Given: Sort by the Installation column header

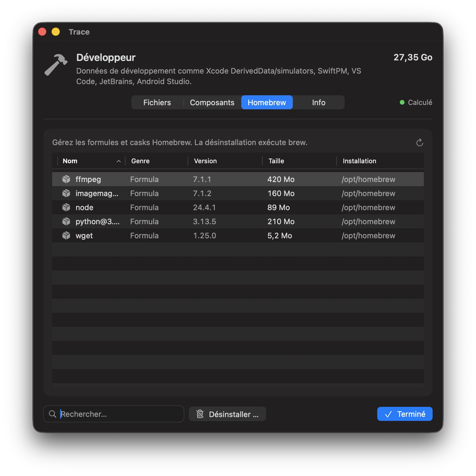Looking at the screenshot, I should point(380,161).
